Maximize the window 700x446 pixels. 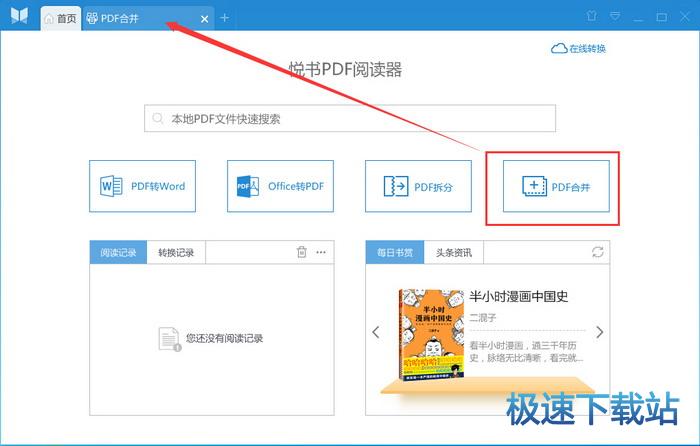click(662, 17)
